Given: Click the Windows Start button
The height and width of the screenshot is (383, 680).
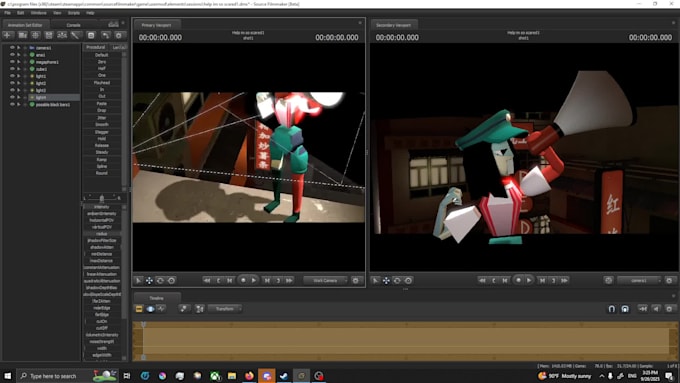Looking at the screenshot, I should tap(7, 376).
